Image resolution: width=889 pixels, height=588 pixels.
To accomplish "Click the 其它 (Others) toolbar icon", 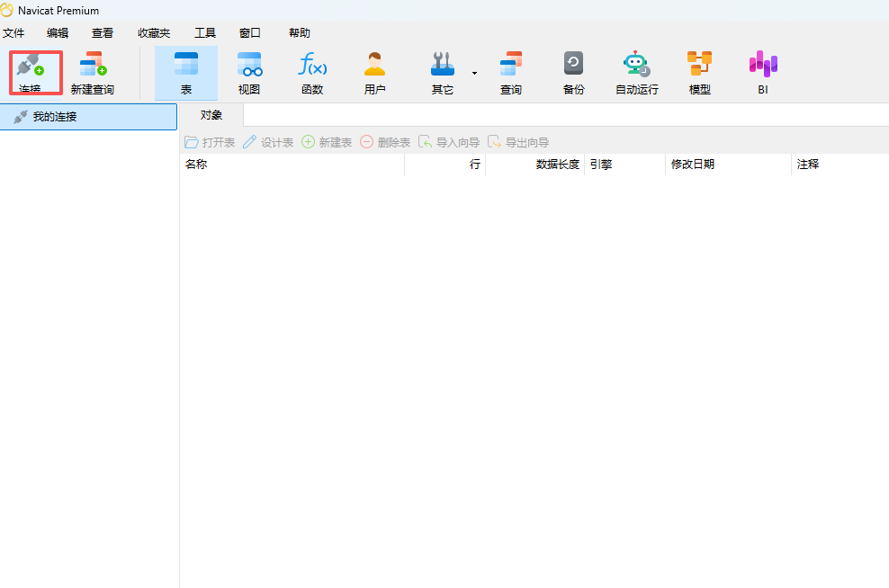I will (x=442, y=73).
